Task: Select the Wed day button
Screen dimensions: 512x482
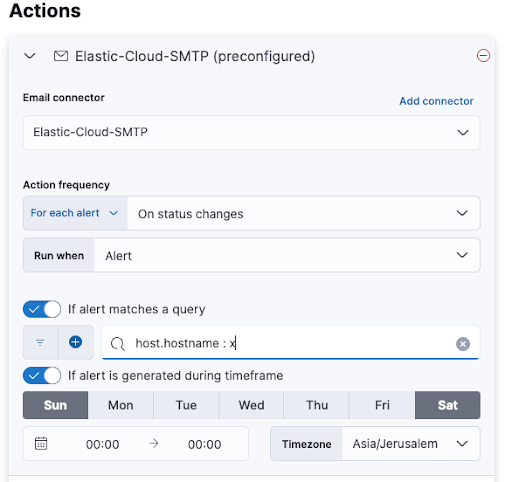Action: [251, 405]
